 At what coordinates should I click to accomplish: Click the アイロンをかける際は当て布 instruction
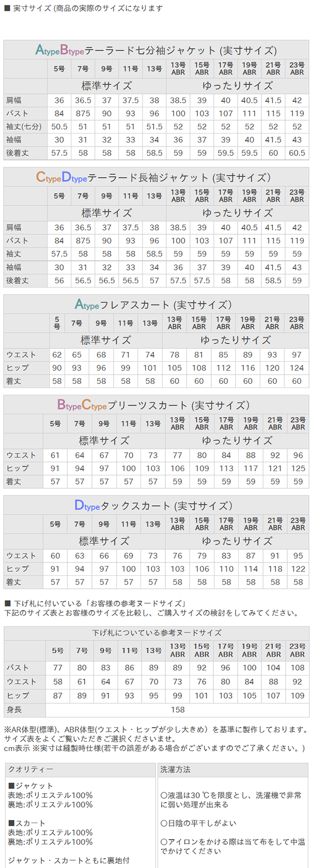233,847
